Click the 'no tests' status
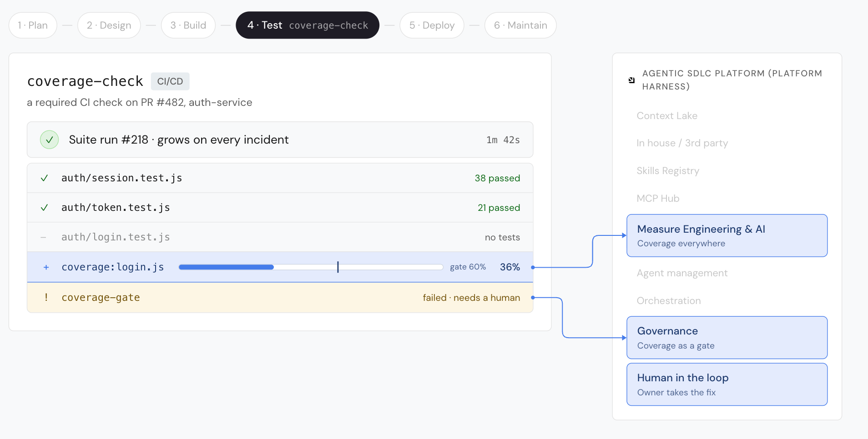Image resolution: width=868 pixels, height=439 pixels. click(x=502, y=237)
